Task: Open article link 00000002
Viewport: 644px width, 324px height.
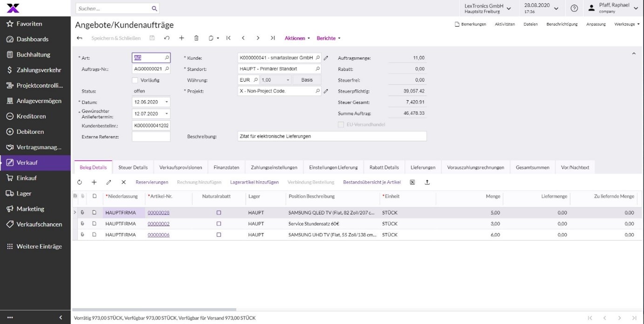Action: [158, 224]
